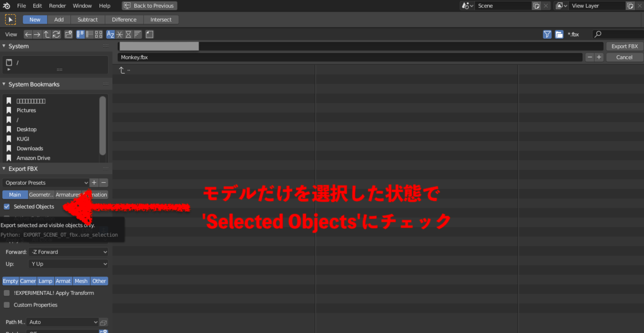The width and height of the screenshot is (644, 333).
Task: Collapse System Bookmarks panel
Action: (4, 84)
